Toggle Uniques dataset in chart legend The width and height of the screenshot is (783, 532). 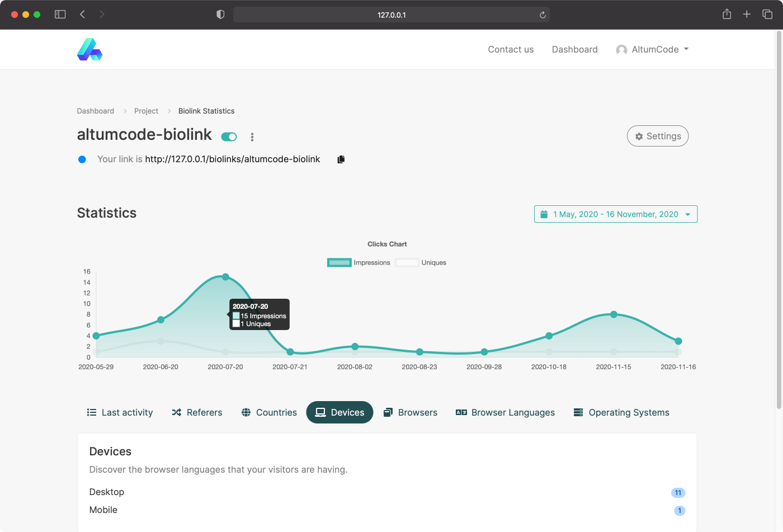click(421, 262)
